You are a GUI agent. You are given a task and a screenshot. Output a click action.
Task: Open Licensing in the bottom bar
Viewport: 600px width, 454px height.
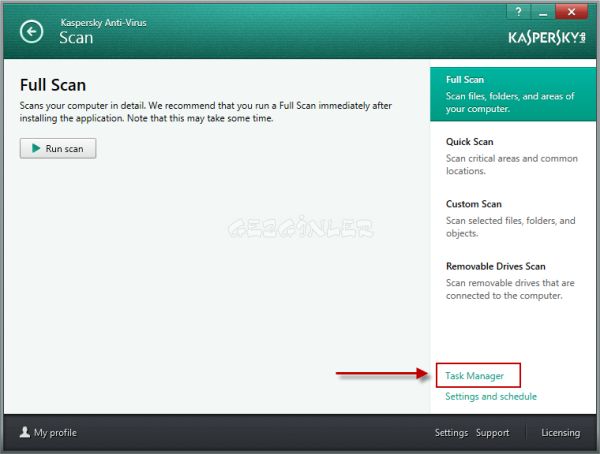(x=561, y=433)
